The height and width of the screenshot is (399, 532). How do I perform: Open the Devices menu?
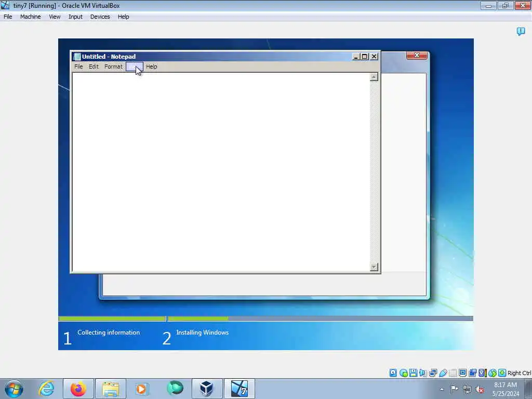point(100,17)
